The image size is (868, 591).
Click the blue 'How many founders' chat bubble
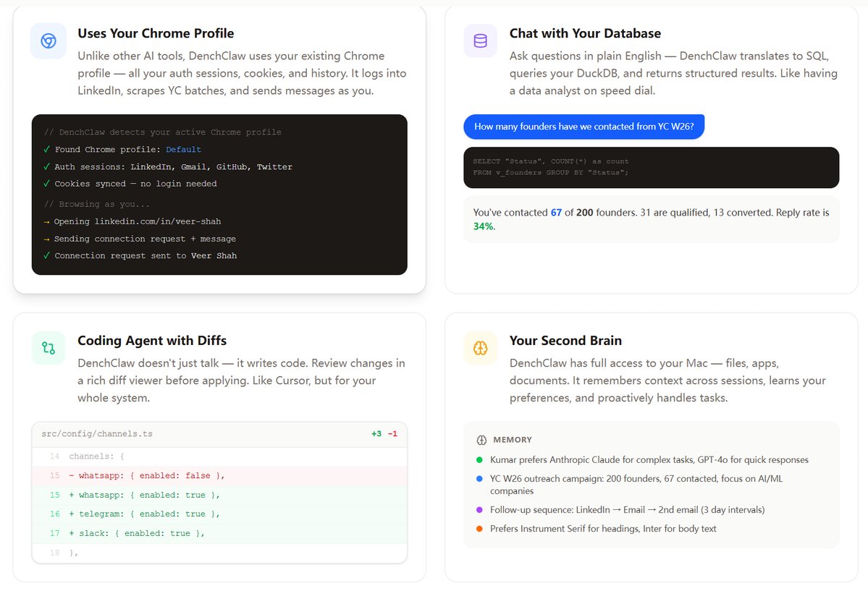pyautogui.click(x=584, y=127)
